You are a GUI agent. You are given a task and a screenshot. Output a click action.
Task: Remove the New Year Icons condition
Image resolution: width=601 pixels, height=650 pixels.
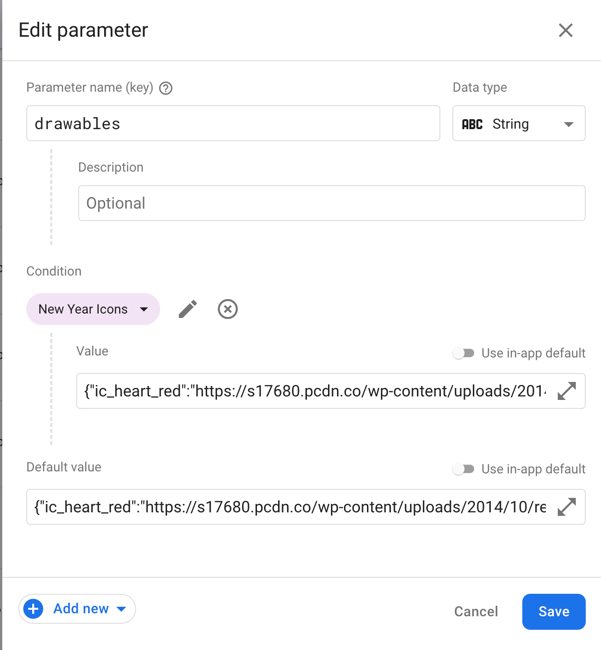point(228,309)
